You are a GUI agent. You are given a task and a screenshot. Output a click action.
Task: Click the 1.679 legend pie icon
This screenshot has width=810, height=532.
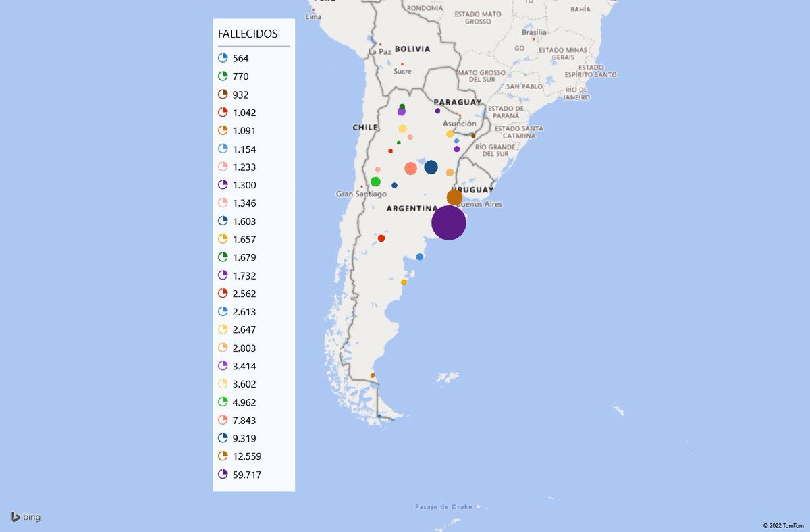[223, 257]
